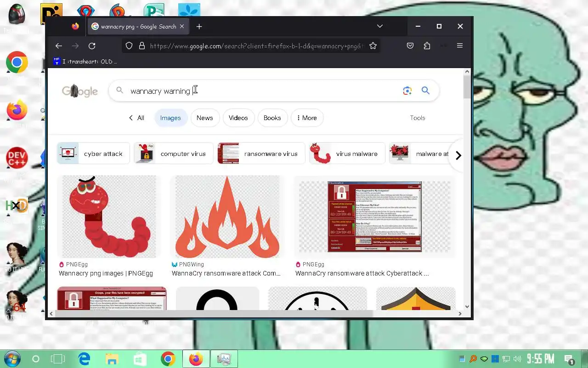
Task: Open Firefox hamburger application menu
Action: pos(460,46)
